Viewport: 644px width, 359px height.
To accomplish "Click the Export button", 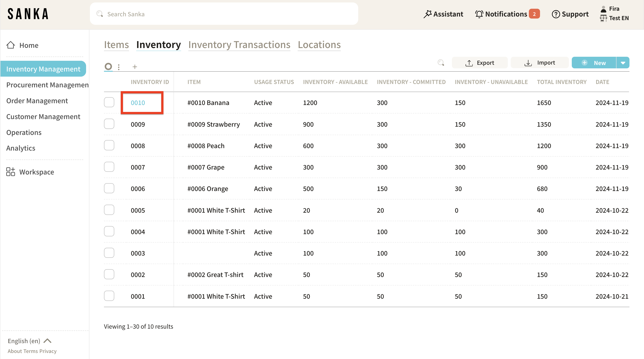I will (x=479, y=63).
